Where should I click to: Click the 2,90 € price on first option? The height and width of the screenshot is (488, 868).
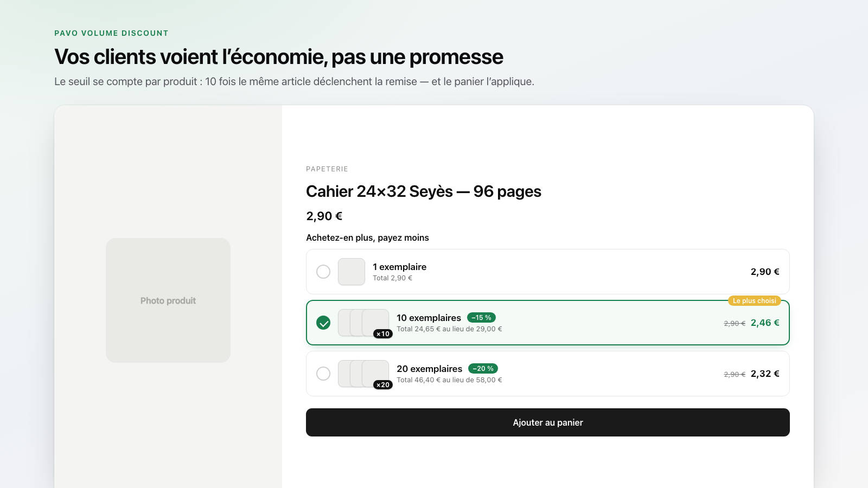765,272
